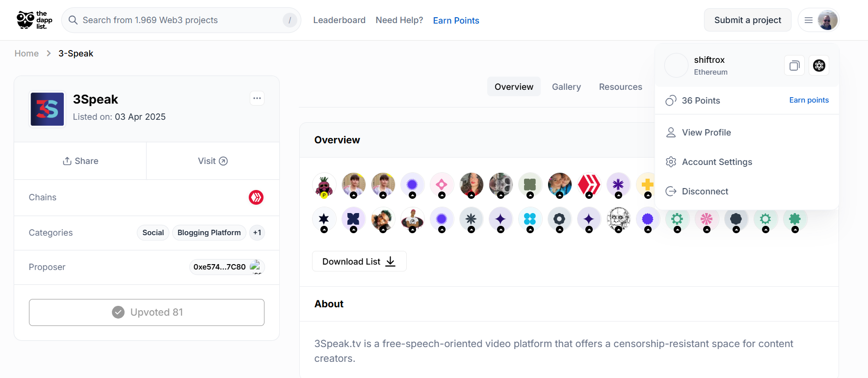The image size is (868, 378).
Task: Switch to the Overview tab
Action: 514,87
